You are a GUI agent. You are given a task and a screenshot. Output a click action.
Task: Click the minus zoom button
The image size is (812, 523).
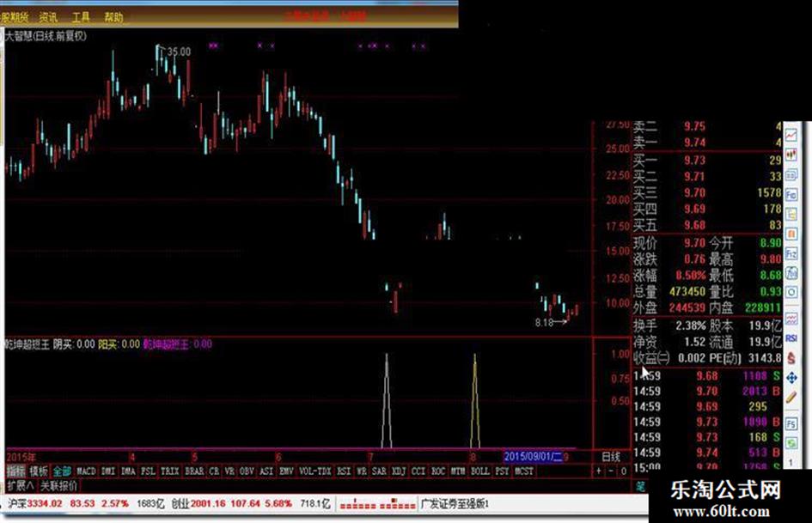(x=611, y=471)
